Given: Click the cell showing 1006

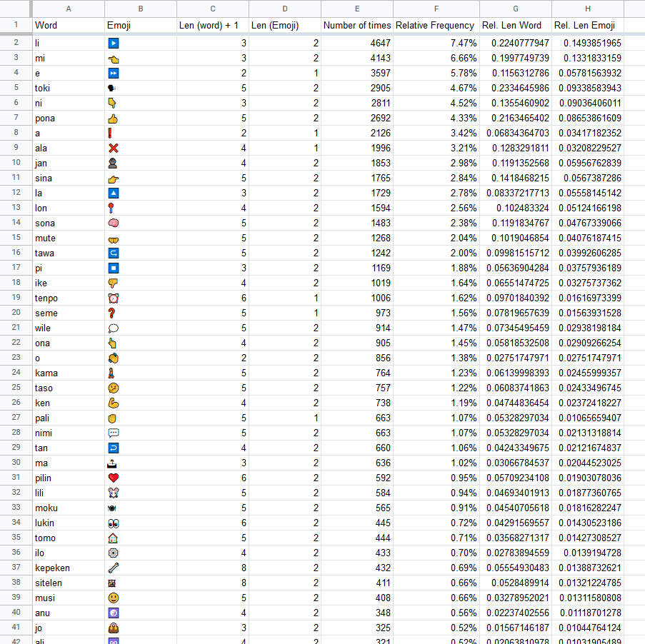Looking at the screenshot, I should 357,298.
